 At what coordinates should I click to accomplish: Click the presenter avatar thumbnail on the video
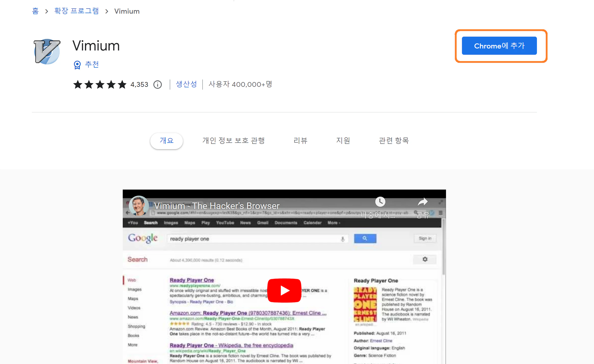pyautogui.click(x=139, y=206)
